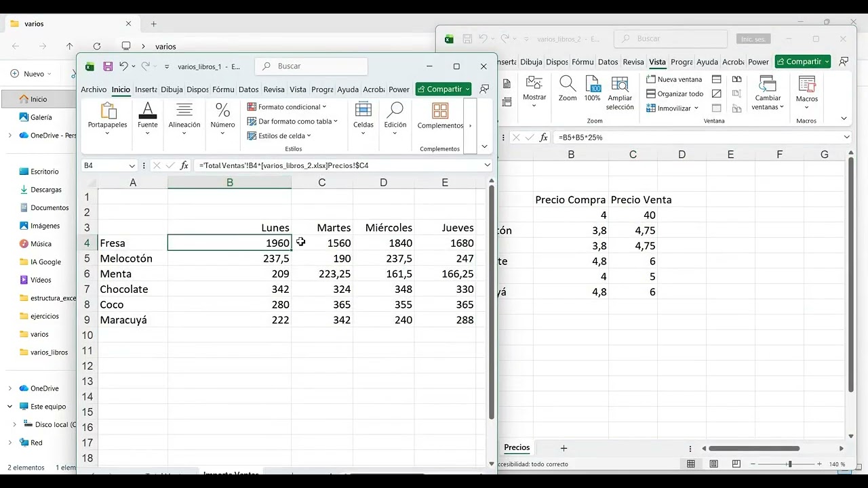Expand the OneDrive - Pers tree node

click(x=9, y=136)
